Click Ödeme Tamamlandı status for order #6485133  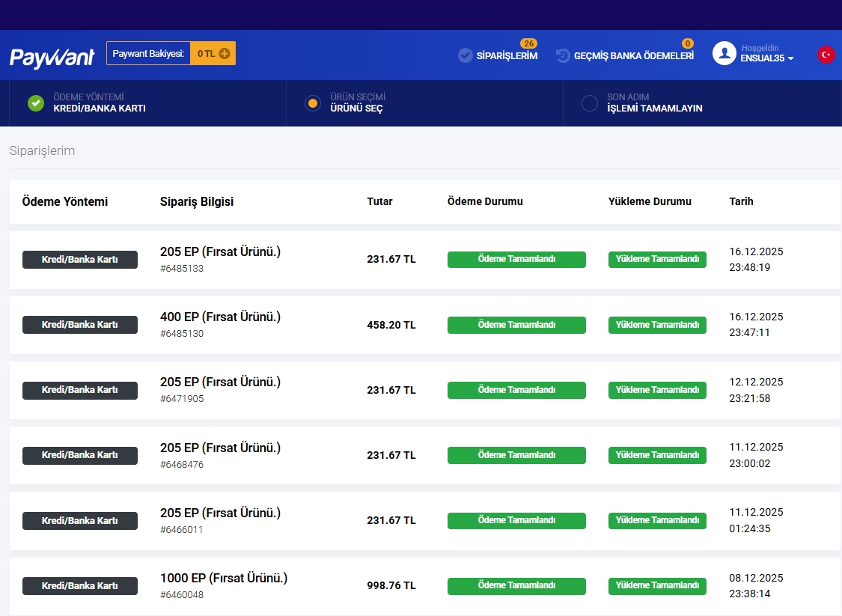[x=516, y=260]
